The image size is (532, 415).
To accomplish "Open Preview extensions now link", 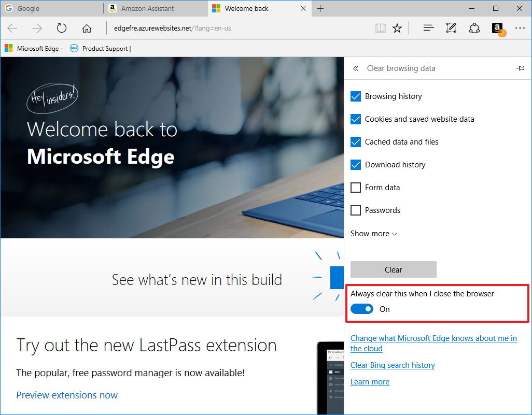I will 67,395.
